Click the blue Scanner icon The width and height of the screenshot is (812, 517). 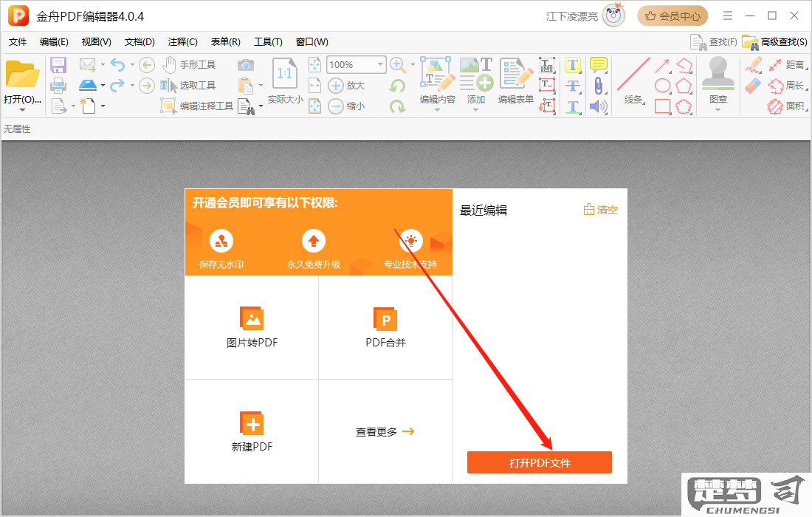88,85
